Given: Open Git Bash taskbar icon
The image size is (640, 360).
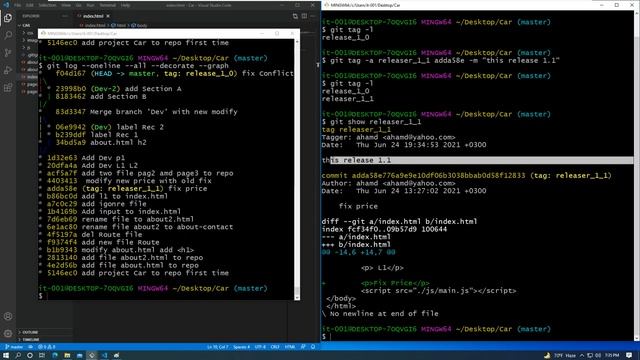Looking at the screenshot, I should (x=92, y=356).
